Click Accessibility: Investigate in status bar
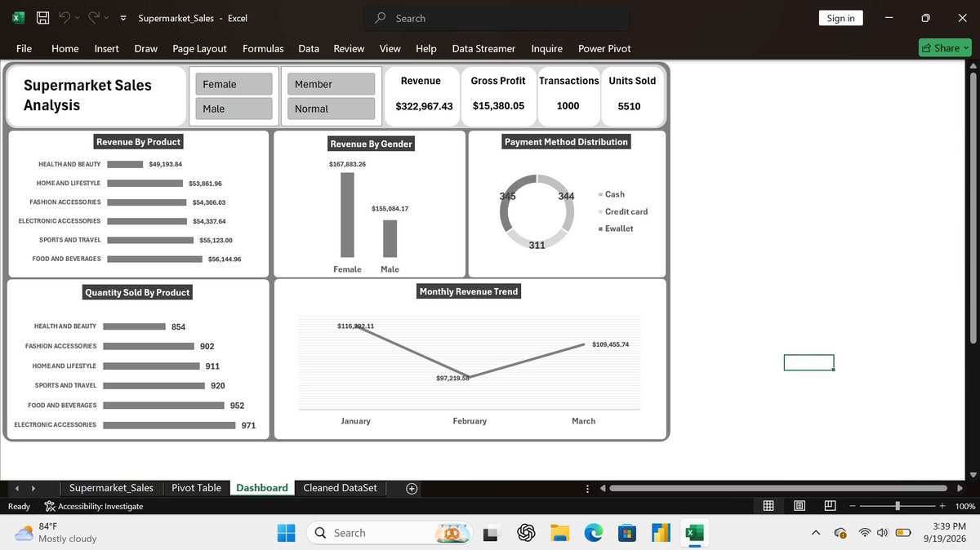980x550 pixels. pyautogui.click(x=94, y=506)
